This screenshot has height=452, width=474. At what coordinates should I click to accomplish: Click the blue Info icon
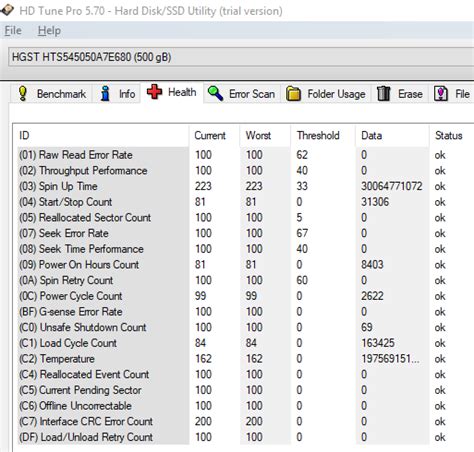105,94
